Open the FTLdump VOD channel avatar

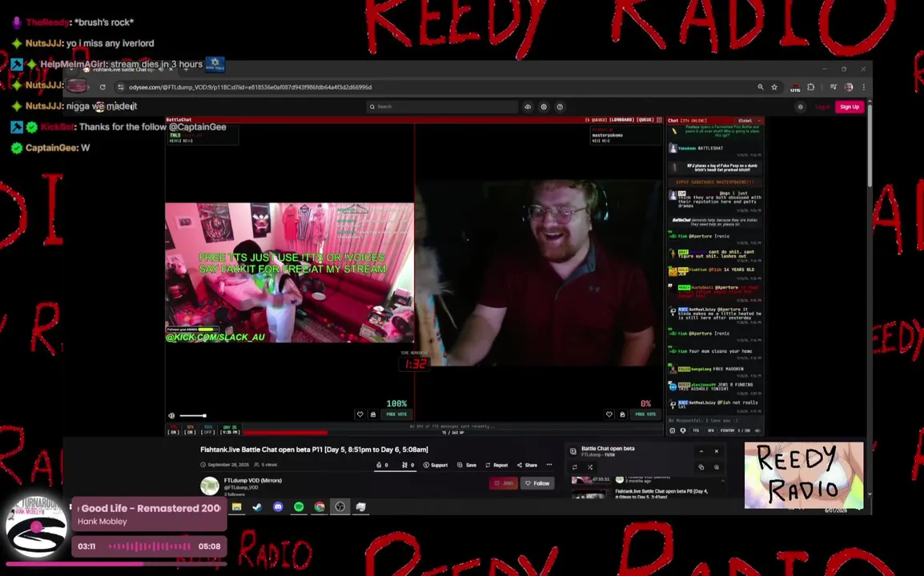(x=210, y=486)
